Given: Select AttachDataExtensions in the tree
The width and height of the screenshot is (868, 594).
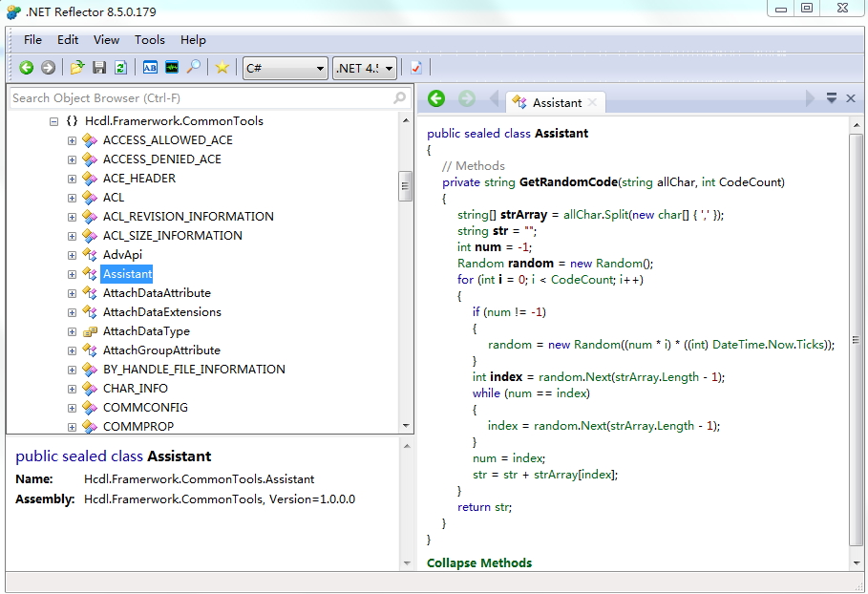Looking at the screenshot, I should (x=162, y=312).
